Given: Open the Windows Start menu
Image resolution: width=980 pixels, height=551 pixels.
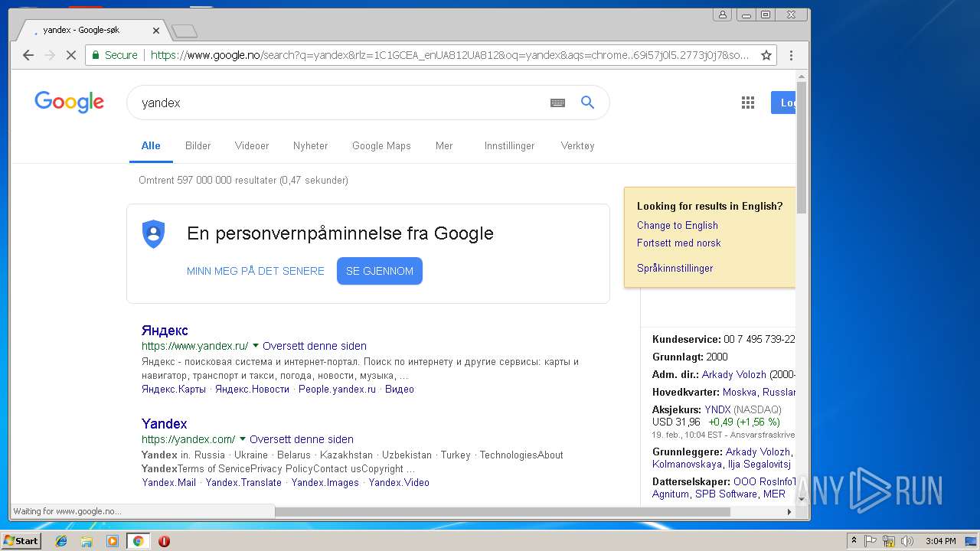Looking at the screenshot, I should point(21,541).
